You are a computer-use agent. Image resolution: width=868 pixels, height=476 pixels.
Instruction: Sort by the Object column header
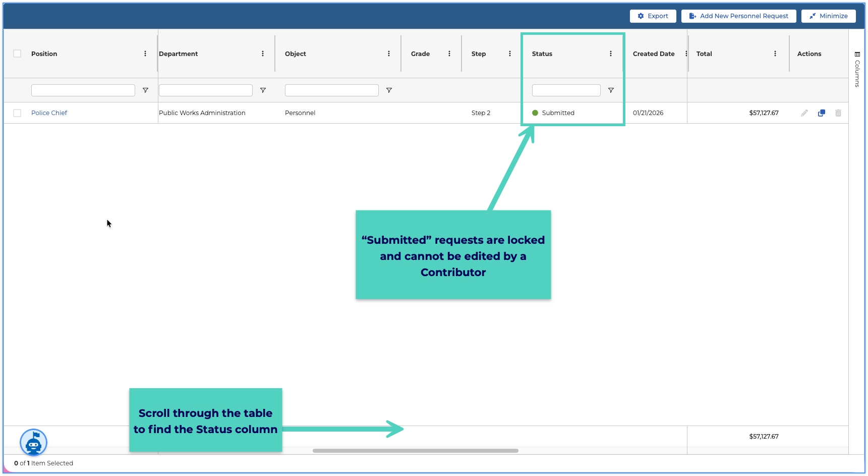coord(296,54)
